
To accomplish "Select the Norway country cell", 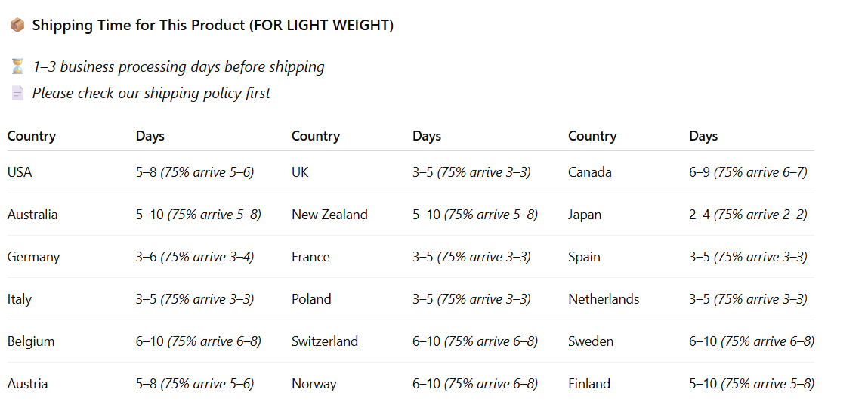I will tap(314, 384).
